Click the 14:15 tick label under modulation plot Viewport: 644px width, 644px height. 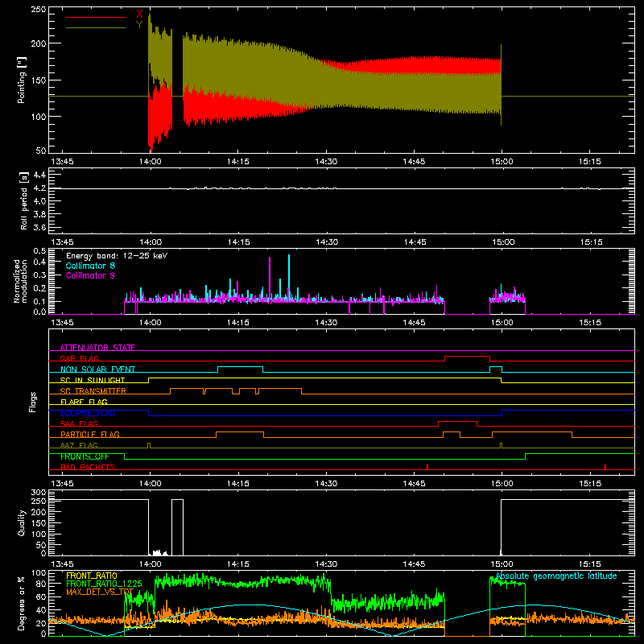click(x=238, y=323)
